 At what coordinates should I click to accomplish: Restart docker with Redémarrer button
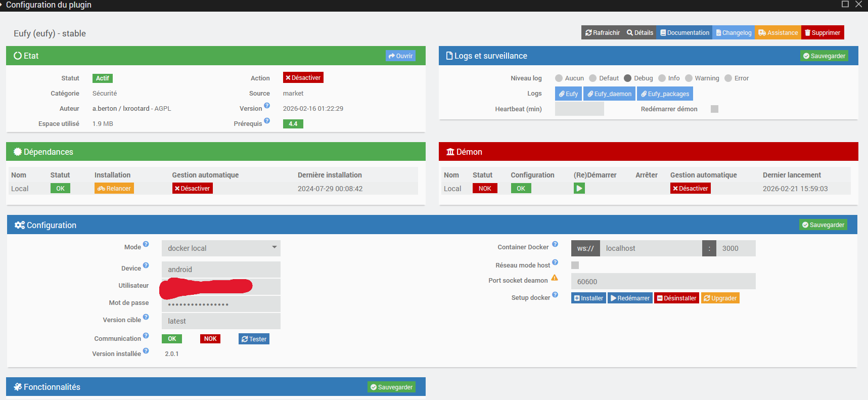pyautogui.click(x=630, y=298)
